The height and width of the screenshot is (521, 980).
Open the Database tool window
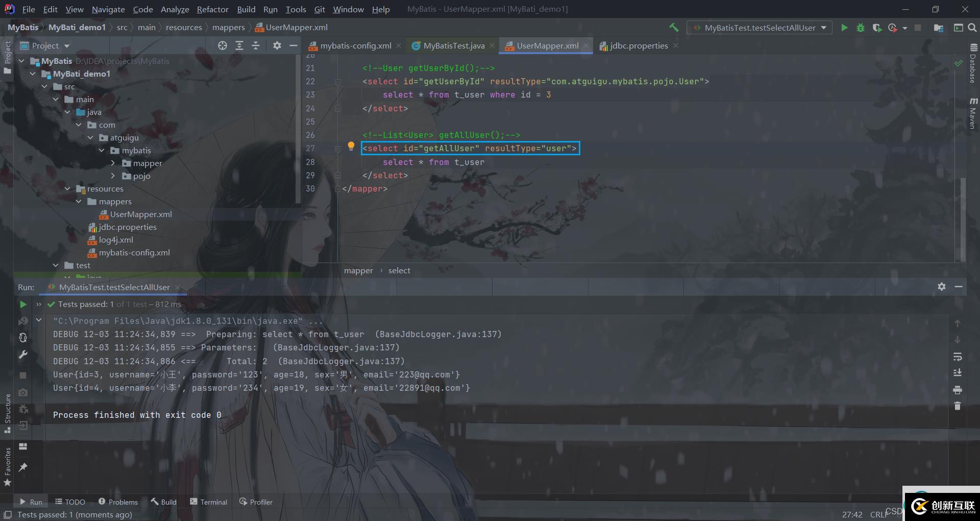tap(973, 63)
